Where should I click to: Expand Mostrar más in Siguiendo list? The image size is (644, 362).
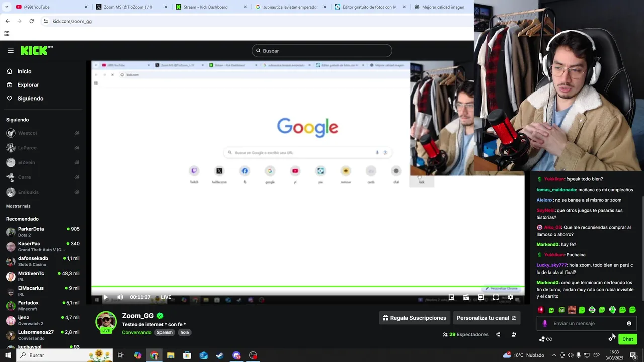[18, 206]
